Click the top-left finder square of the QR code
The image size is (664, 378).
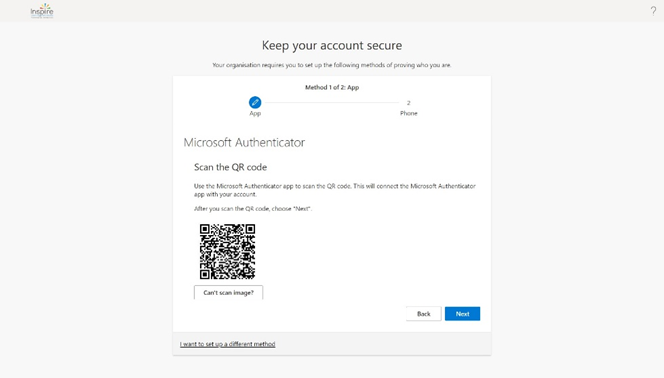click(205, 229)
